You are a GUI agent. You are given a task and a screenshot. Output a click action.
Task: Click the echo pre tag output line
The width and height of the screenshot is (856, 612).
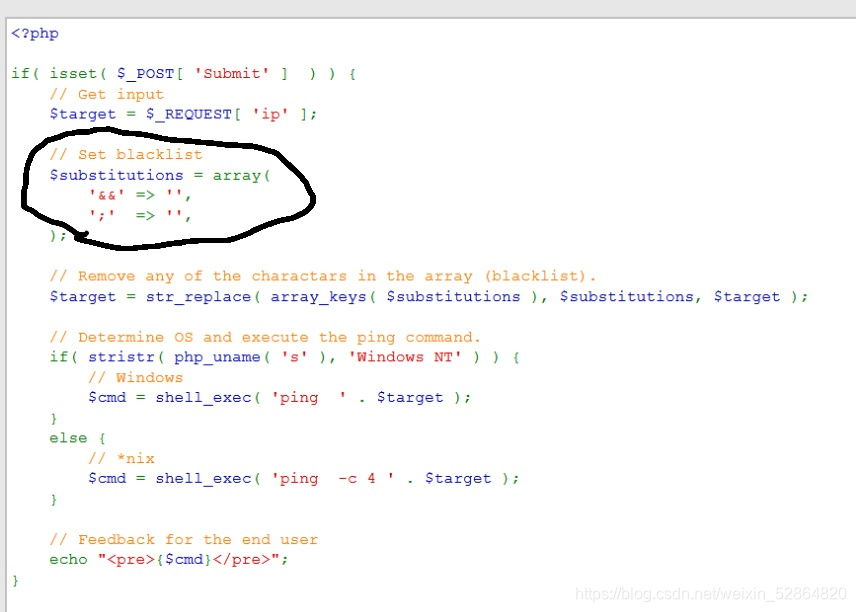coord(170,559)
